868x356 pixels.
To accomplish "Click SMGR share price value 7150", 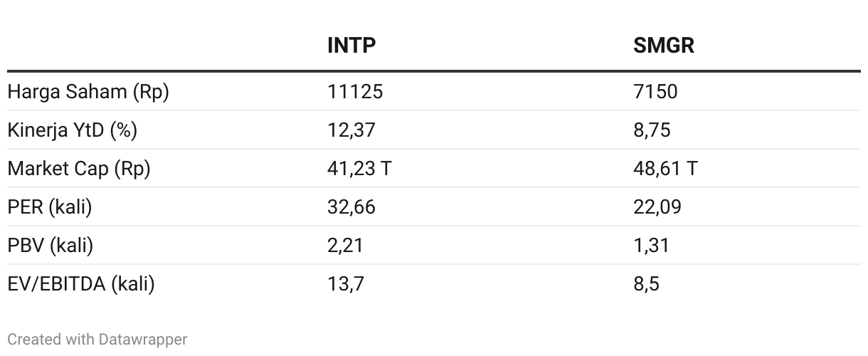I will [x=655, y=92].
